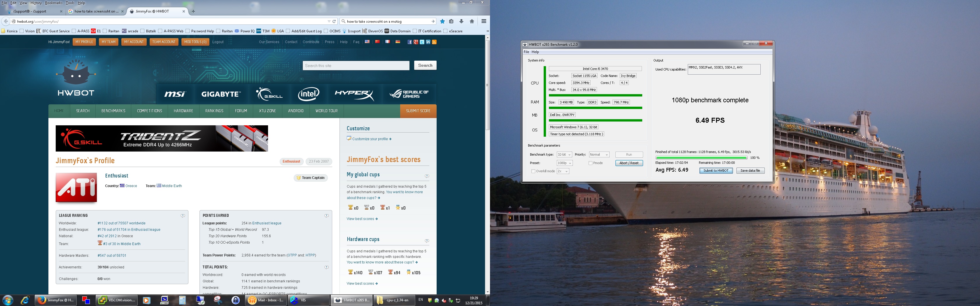Launch Internet Explorer from taskbar

pyautogui.click(x=25, y=300)
